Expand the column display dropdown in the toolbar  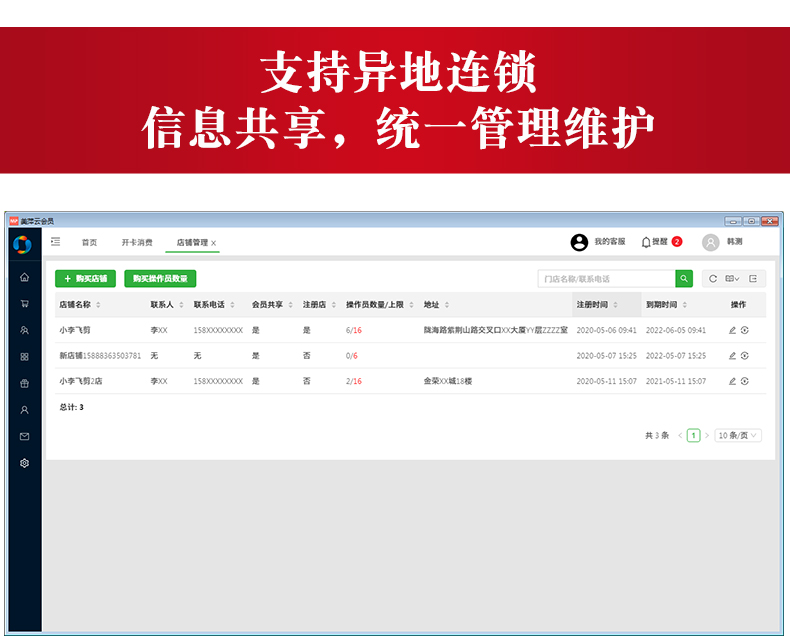coord(733,279)
